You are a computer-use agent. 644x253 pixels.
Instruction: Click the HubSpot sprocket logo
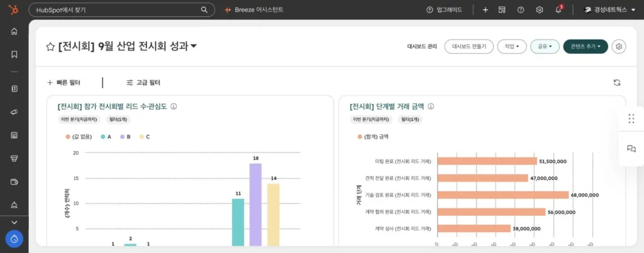pyautogui.click(x=14, y=10)
